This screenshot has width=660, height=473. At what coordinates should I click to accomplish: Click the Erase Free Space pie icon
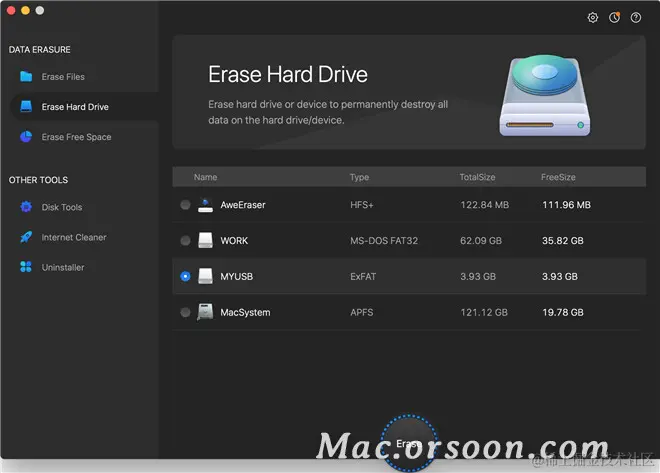click(26, 137)
